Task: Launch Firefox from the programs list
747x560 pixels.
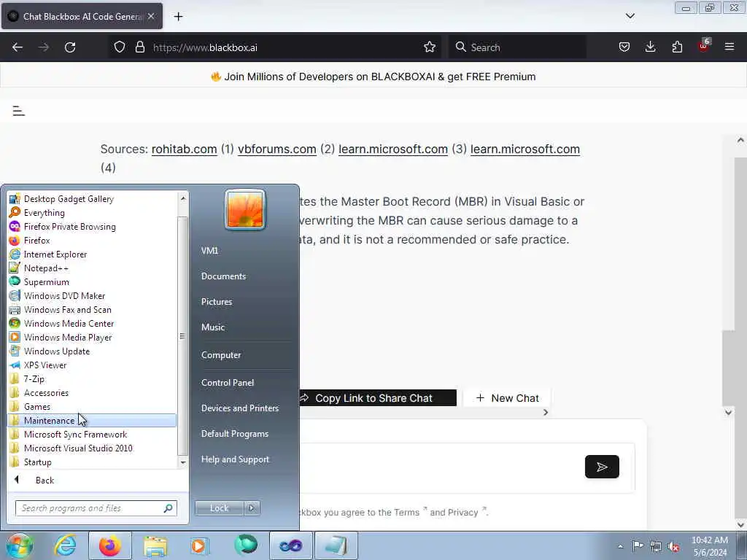Action: click(36, 240)
